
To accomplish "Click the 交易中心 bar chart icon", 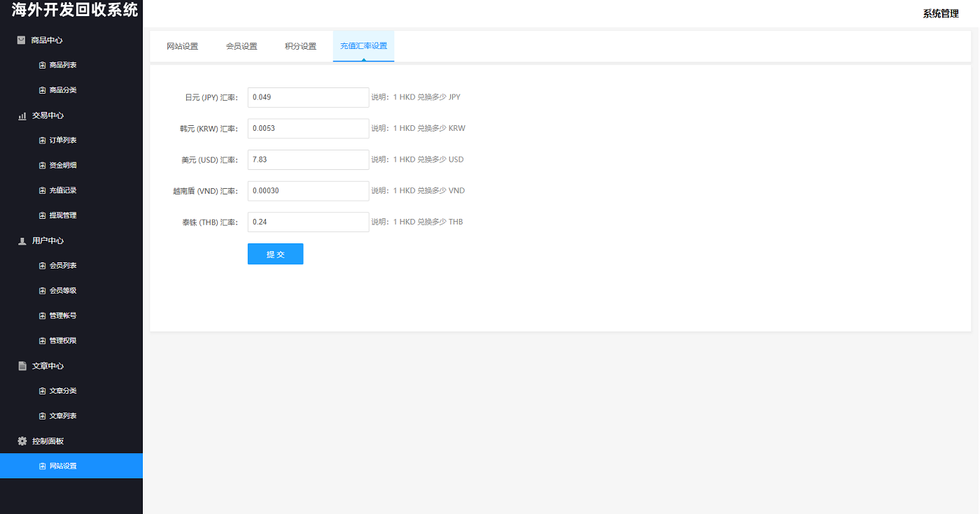I will (x=22, y=115).
